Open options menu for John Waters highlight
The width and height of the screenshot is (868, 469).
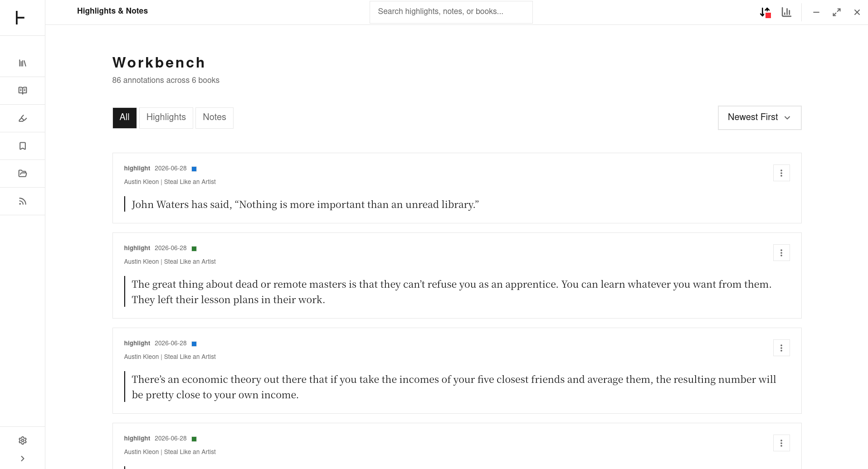[x=781, y=173]
